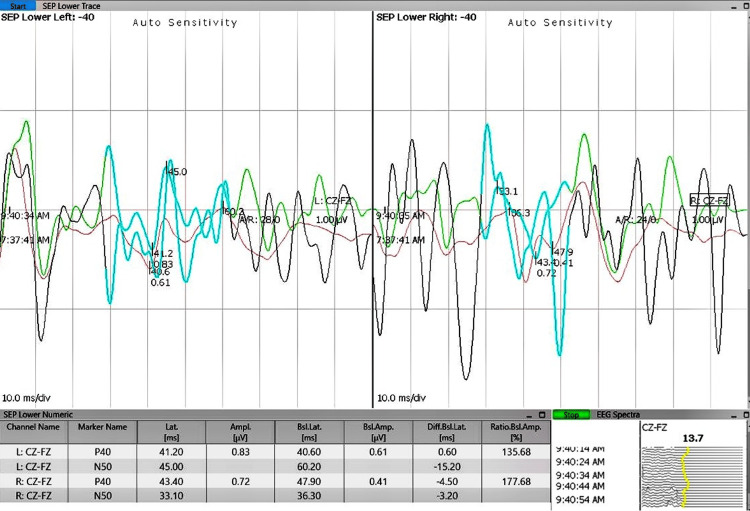Click the 36.3 marker on right trace
Viewport: 750px width, 511px height.
click(520, 212)
